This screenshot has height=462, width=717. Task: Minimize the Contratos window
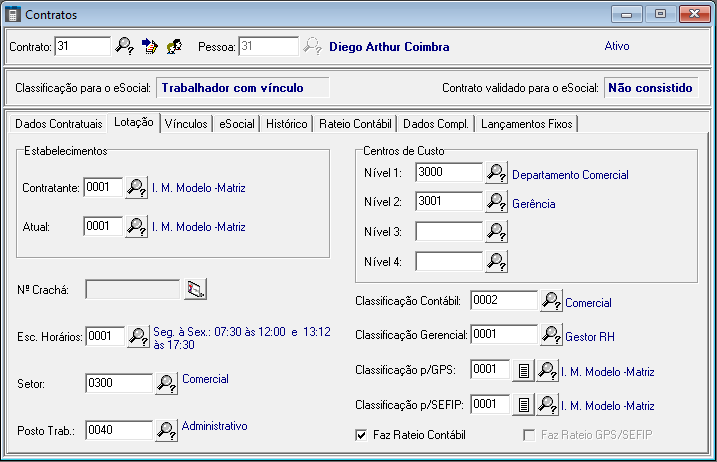[626, 14]
